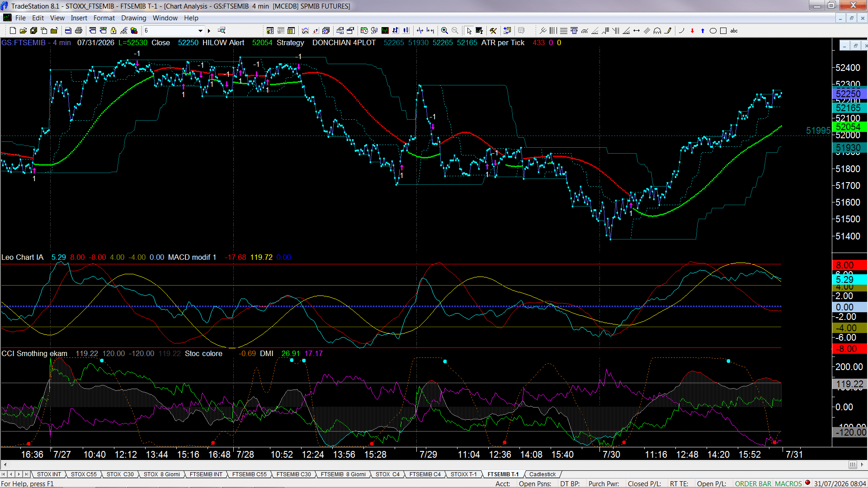The width and height of the screenshot is (868, 488).
Task: Click the New document icon
Action: coord(13,31)
